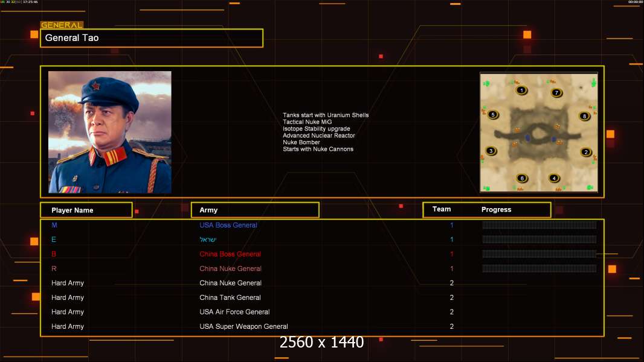Click 'Nuke Bomber' ability text
Viewport: 644px width, 362px height.
(301, 142)
